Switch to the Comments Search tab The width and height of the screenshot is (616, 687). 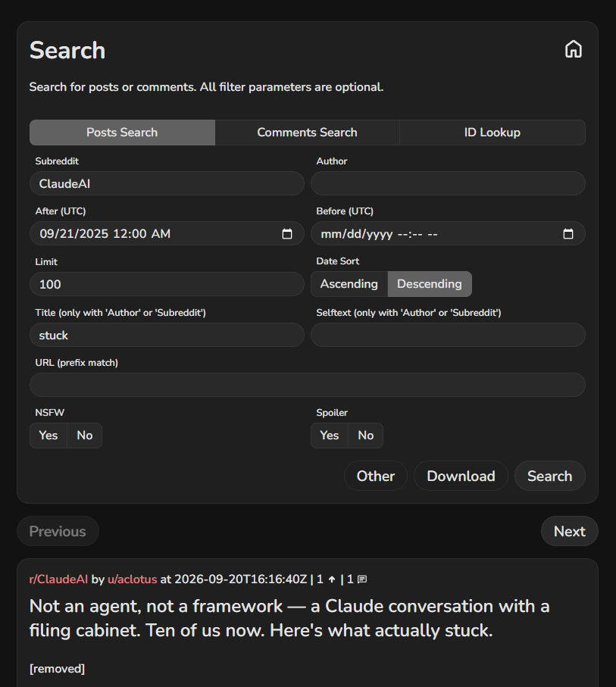click(307, 133)
